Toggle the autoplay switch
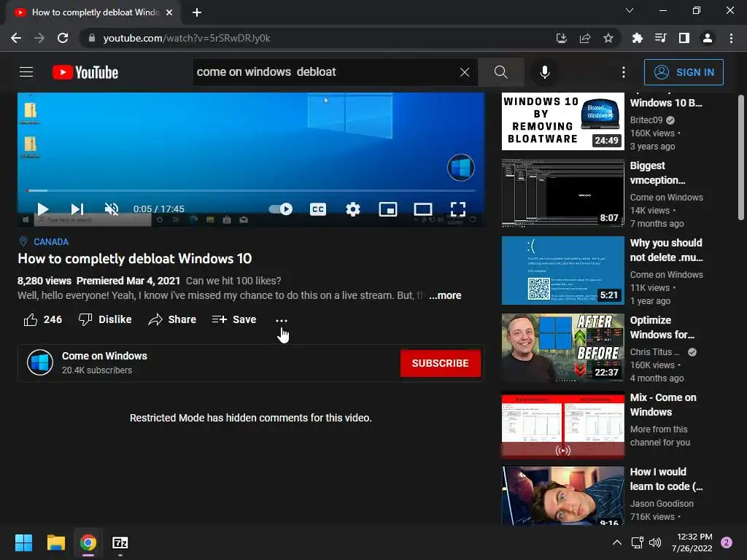This screenshot has height=560, width=747. pos(281,209)
